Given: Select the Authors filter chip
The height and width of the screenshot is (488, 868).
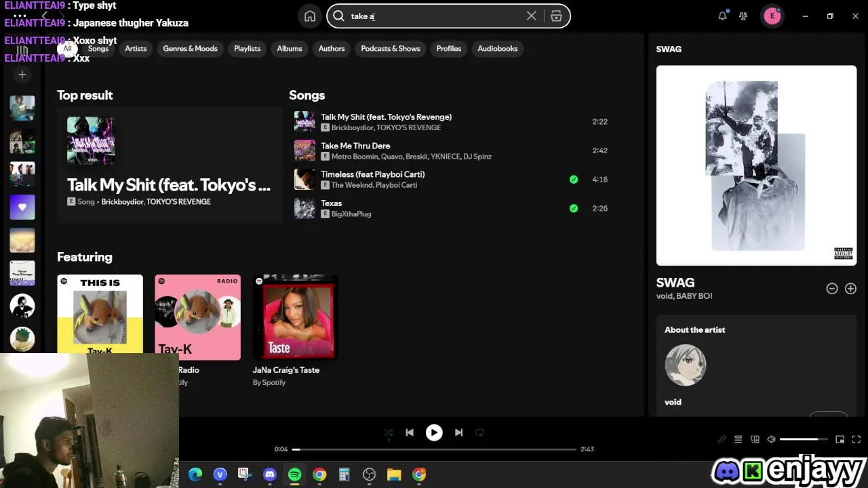Looking at the screenshot, I should pyautogui.click(x=332, y=49).
